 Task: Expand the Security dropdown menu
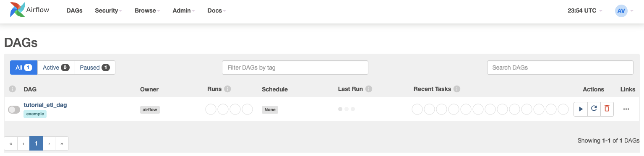point(108,10)
